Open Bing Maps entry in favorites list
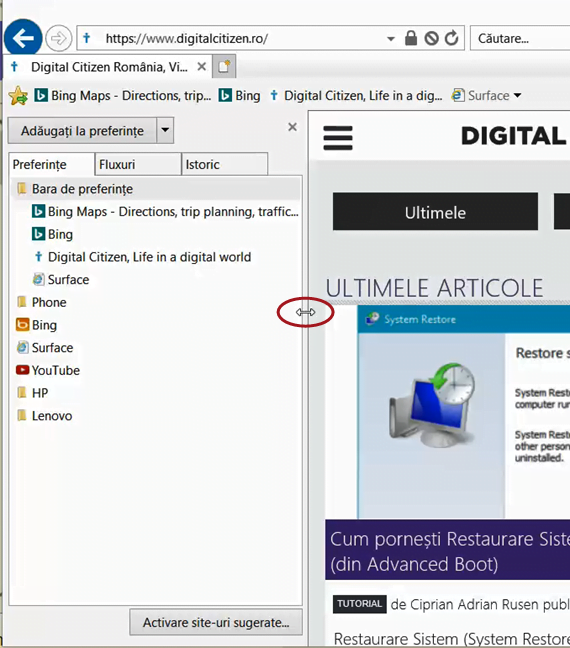Image resolution: width=570 pixels, height=648 pixels. coord(165,212)
